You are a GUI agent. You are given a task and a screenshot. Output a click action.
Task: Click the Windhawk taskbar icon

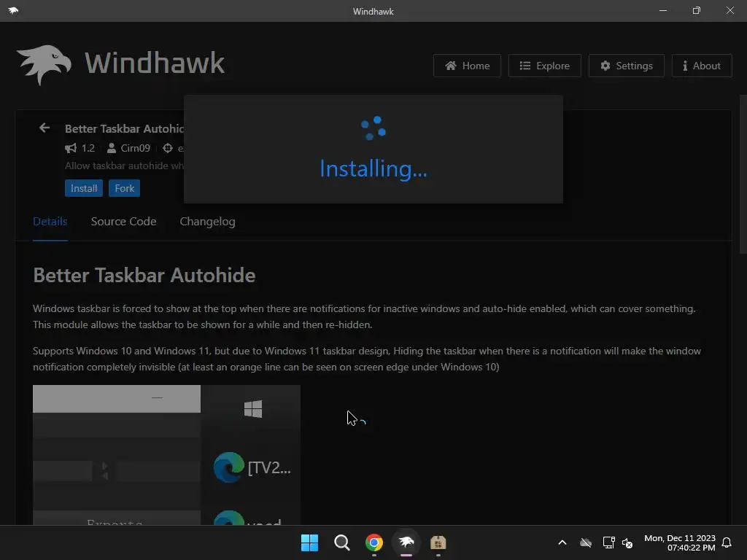coord(406,542)
